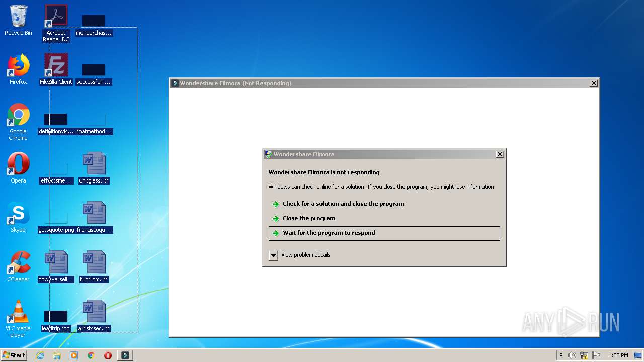Image resolution: width=644 pixels, height=362 pixels.
Task: Select the thatmethod... file icon
Action: pos(94,124)
